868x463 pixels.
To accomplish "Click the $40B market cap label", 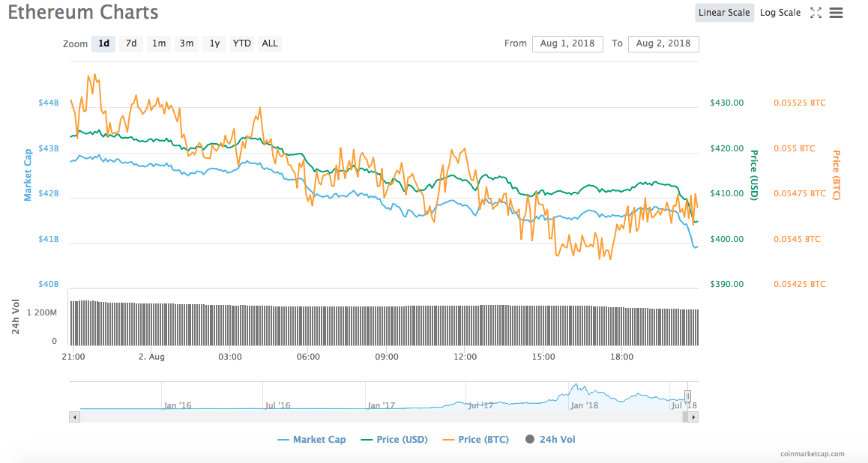I will [49, 285].
